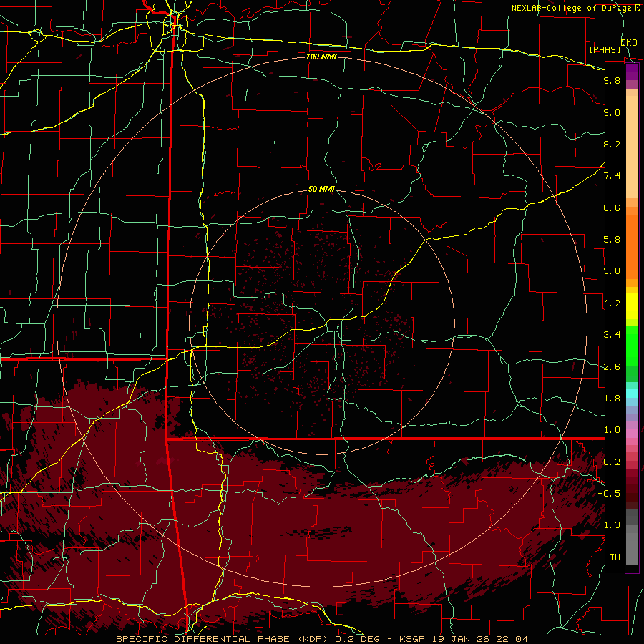Viewport: 644px width, 644px height.
Task: Select the cyan segment of the color bar
Action: [x=632, y=394]
